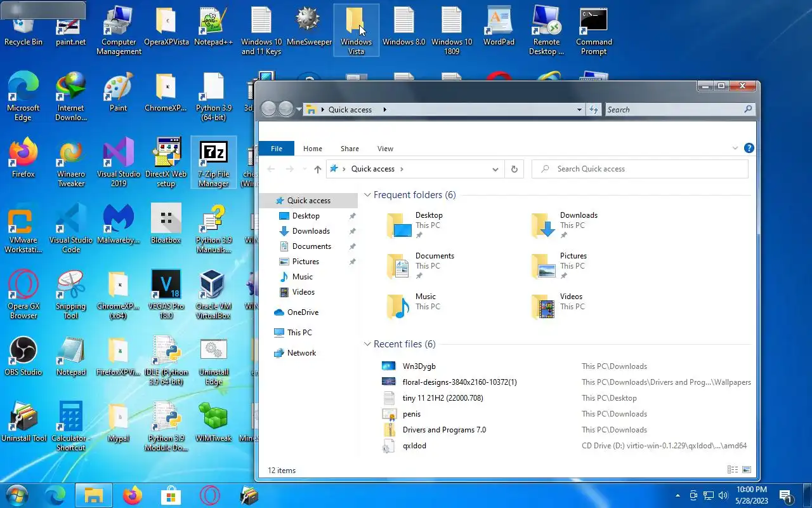Screen dimensions: 812x508
Task: Launch WIMTweak desktop icon
Action: tap(213, 423)
